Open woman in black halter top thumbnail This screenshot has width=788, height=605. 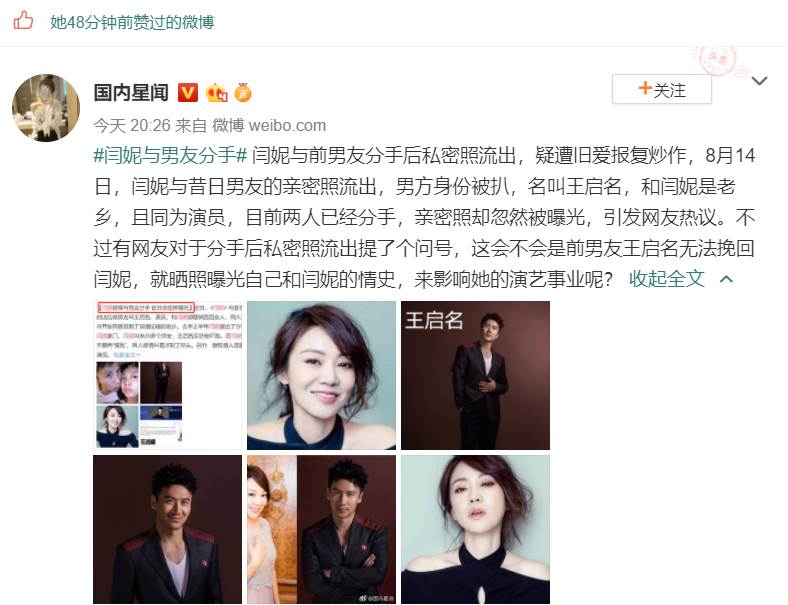(x=475, y=529)
